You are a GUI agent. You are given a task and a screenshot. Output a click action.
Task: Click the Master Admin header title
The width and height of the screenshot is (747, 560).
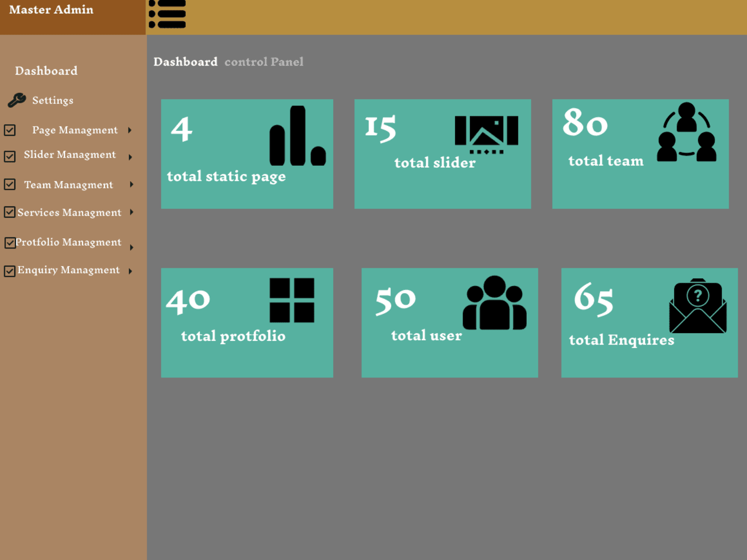pos(51,9)
